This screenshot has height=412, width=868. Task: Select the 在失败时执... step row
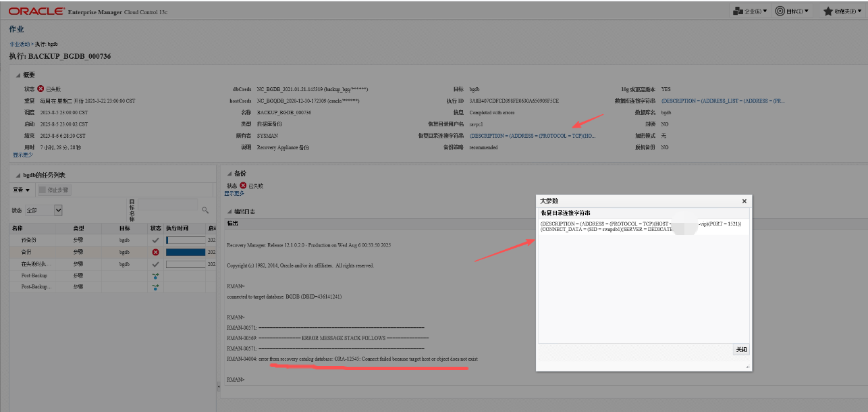[x=111, y=264]
